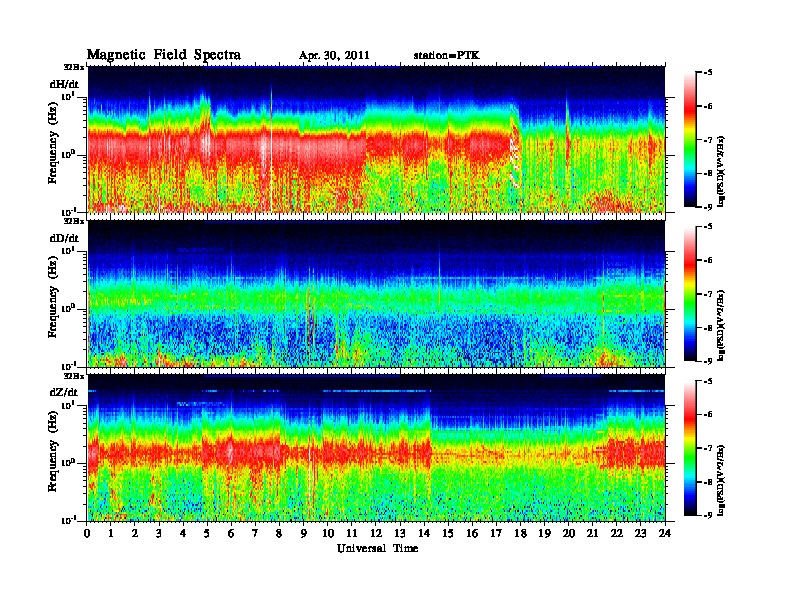Click the dD/dt color scale bar
This screenshot has height=612, width=792.
pyautogui.click(x=689, y=294)
